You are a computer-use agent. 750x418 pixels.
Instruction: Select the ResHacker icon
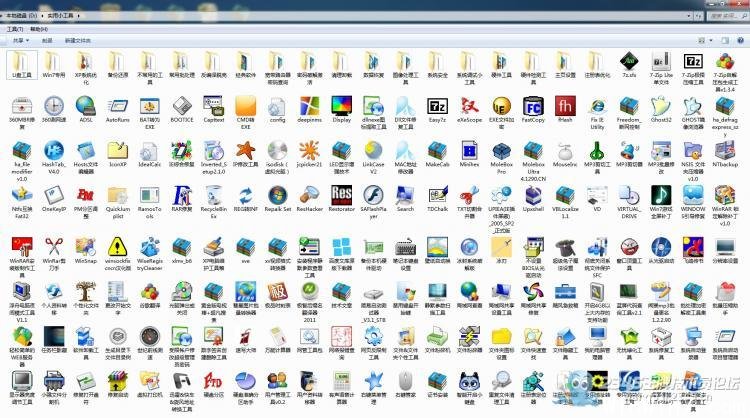click(x=309, y=196)
